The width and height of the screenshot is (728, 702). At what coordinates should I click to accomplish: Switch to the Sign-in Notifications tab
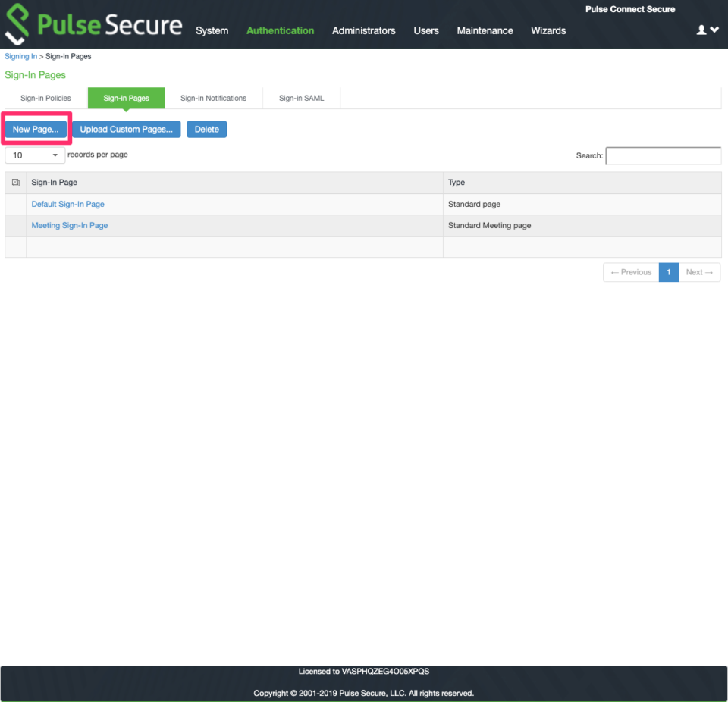(213, 98)
